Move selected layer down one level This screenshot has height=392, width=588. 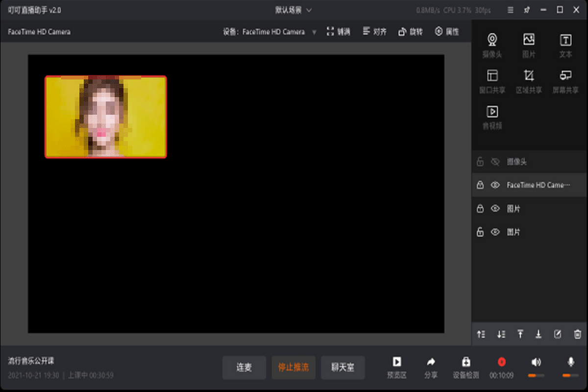pos(501,334)
